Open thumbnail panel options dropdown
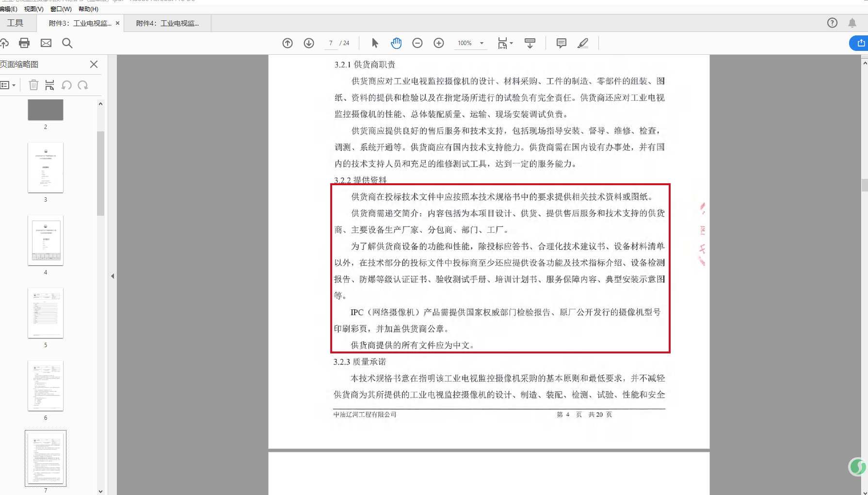This screenshot has width=868, height=495. coord(8,85)
